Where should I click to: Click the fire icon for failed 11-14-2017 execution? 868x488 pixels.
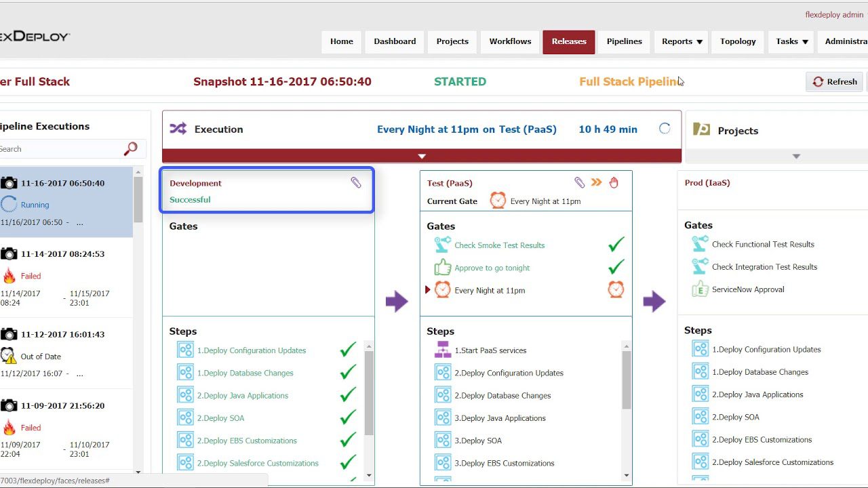coord(9,276)
